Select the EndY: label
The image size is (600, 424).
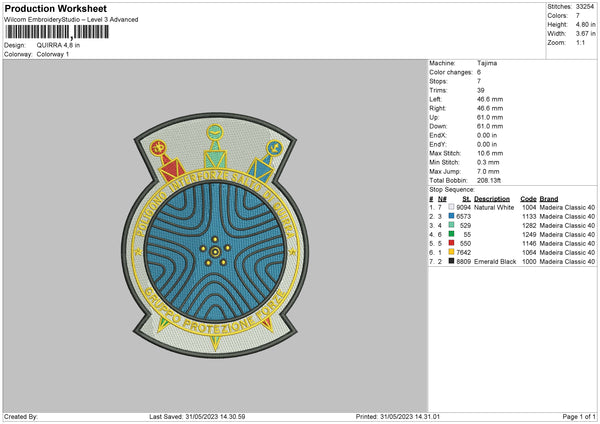point(438,144)
